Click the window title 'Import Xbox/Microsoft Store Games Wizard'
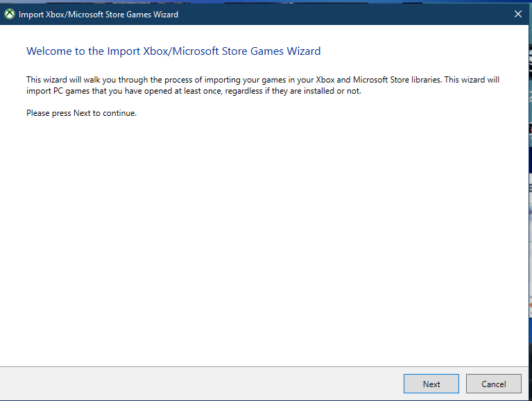The image size is (532, 401). click(98, 15)
